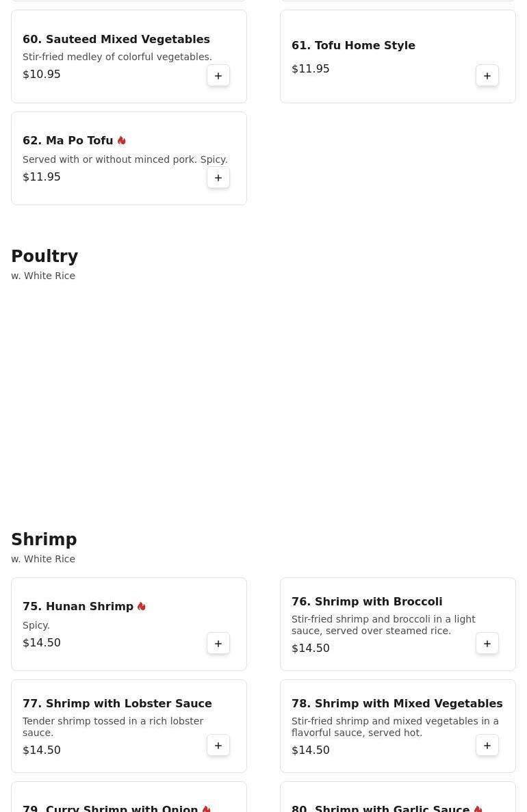
Task: Click the plus icon for Tofu Home Style
Action: pos(487,76)
